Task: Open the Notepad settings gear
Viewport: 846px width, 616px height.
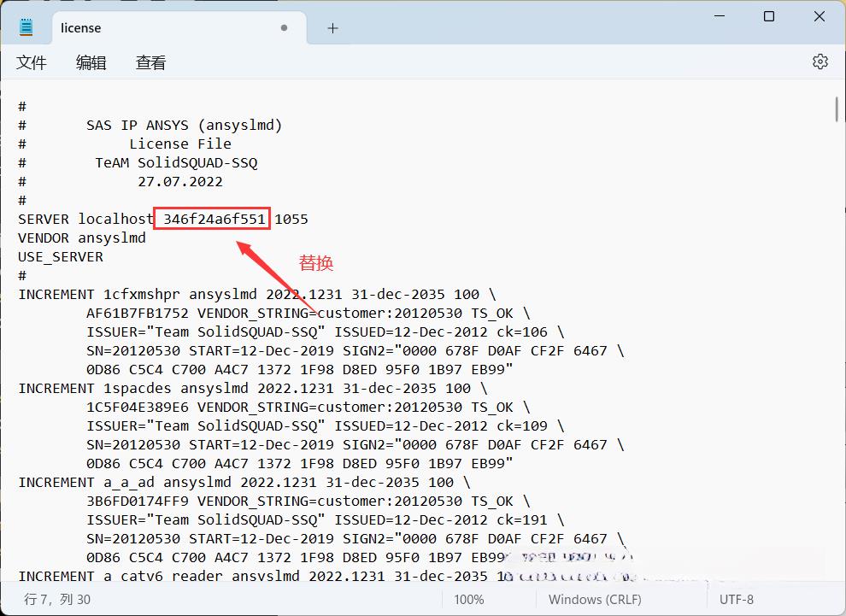Action: point(820,62)
